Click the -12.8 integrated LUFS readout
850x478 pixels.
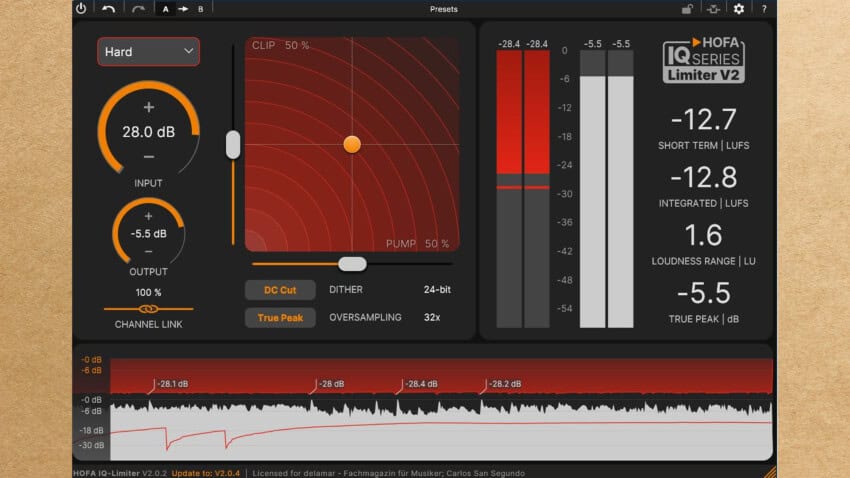[704, 177]
